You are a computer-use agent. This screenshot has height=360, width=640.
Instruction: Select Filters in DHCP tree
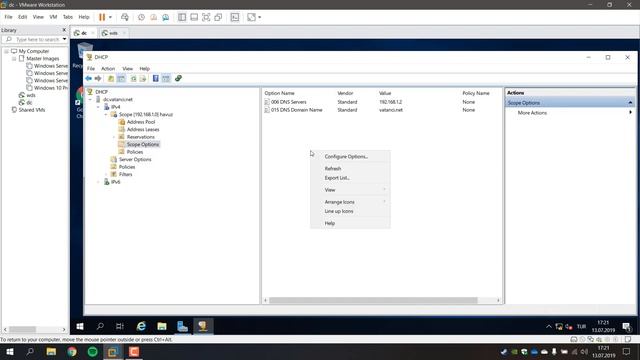(125, 174)
